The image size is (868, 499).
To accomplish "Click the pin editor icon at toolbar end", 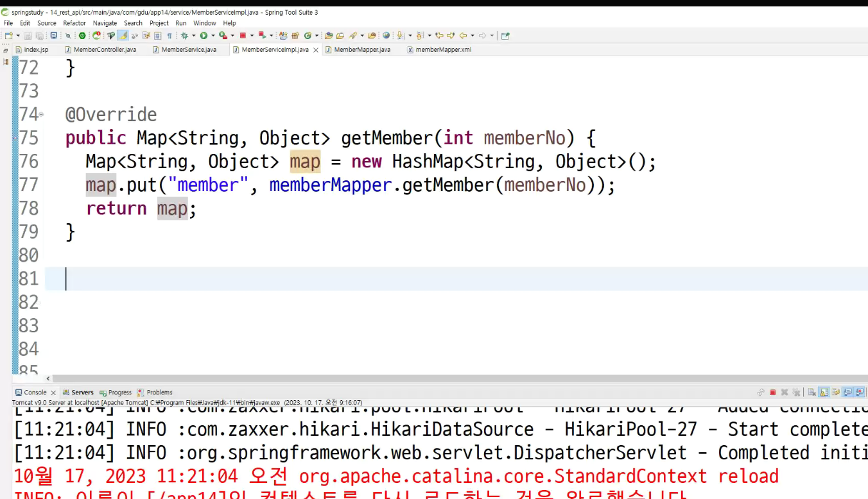I will point(505,35).
